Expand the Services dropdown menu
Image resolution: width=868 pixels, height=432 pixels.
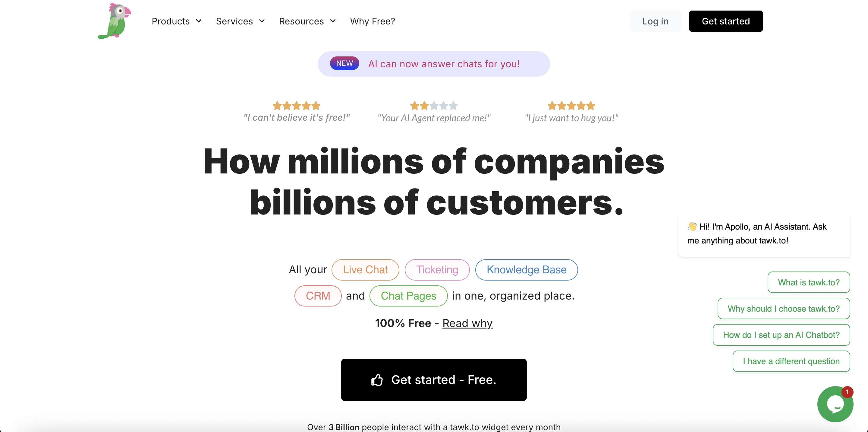240,21
